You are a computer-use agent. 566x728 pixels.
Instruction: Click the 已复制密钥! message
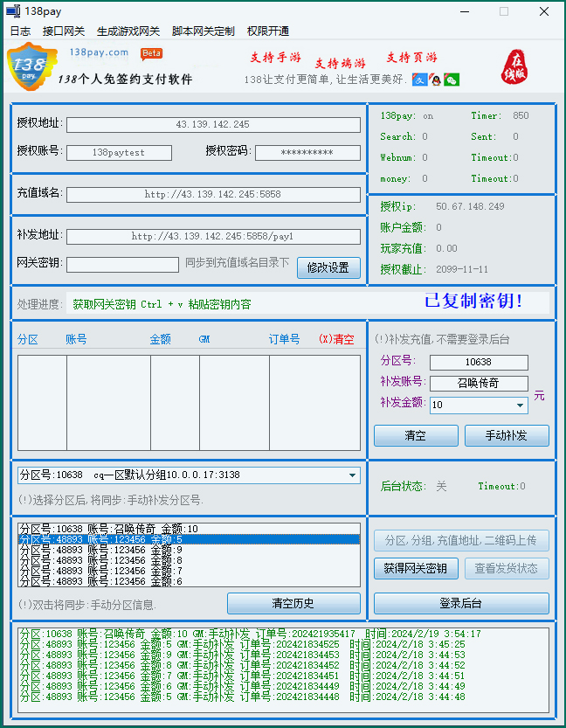[x=474, y=301]
